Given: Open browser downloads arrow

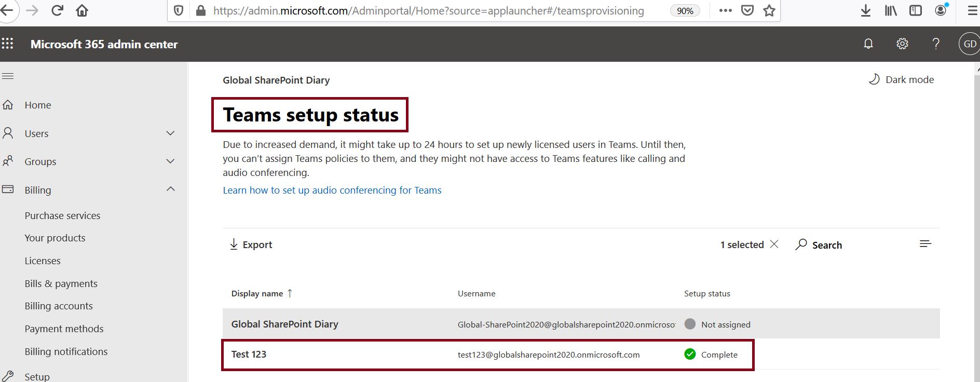Looking at the screenshot, I should point(866,10).
